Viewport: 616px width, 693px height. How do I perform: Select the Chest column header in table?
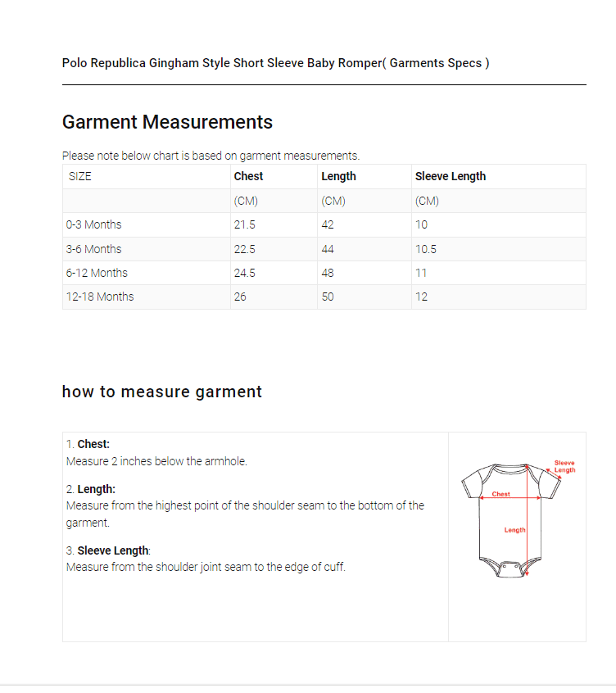click(x=248, y=176)
